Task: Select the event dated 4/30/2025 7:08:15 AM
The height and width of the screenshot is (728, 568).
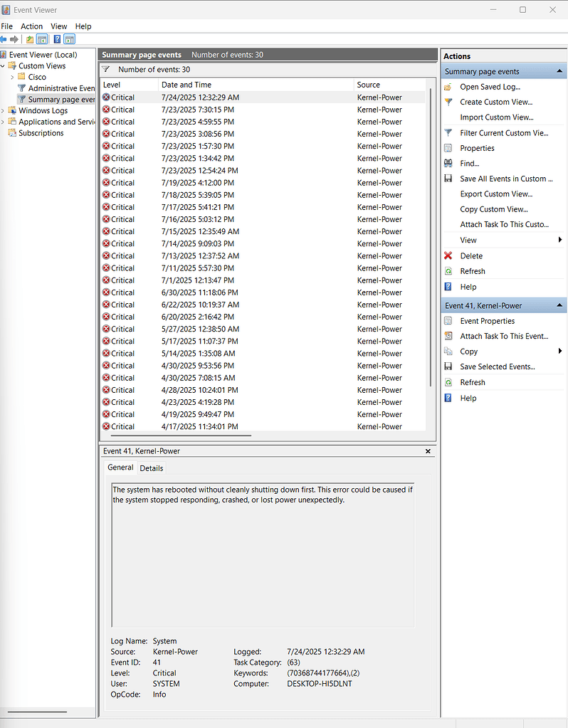Action: click(263, 378)
